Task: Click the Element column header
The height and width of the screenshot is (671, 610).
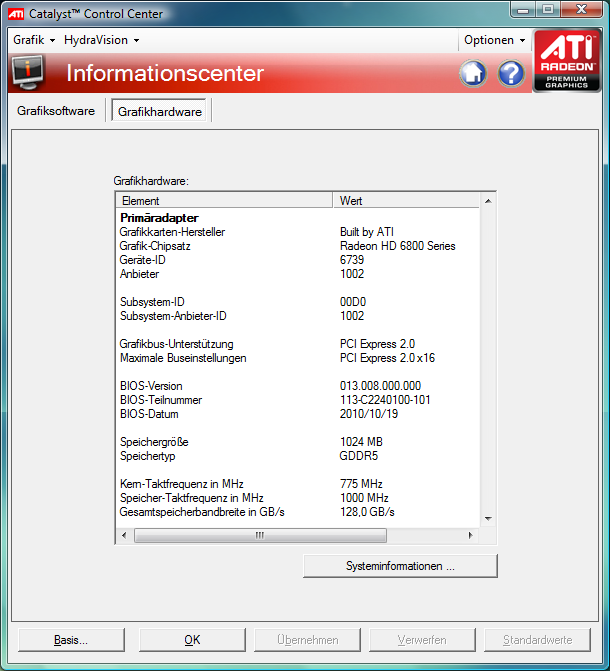Action: tap(224, 200)
